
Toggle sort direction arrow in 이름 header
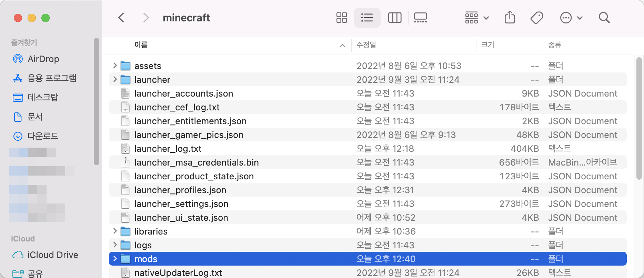342,45
